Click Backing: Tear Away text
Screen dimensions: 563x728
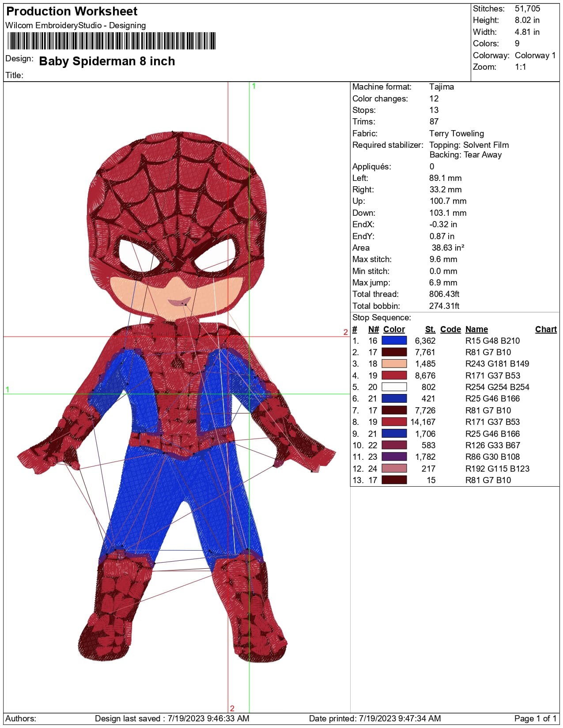pos(465,154)
